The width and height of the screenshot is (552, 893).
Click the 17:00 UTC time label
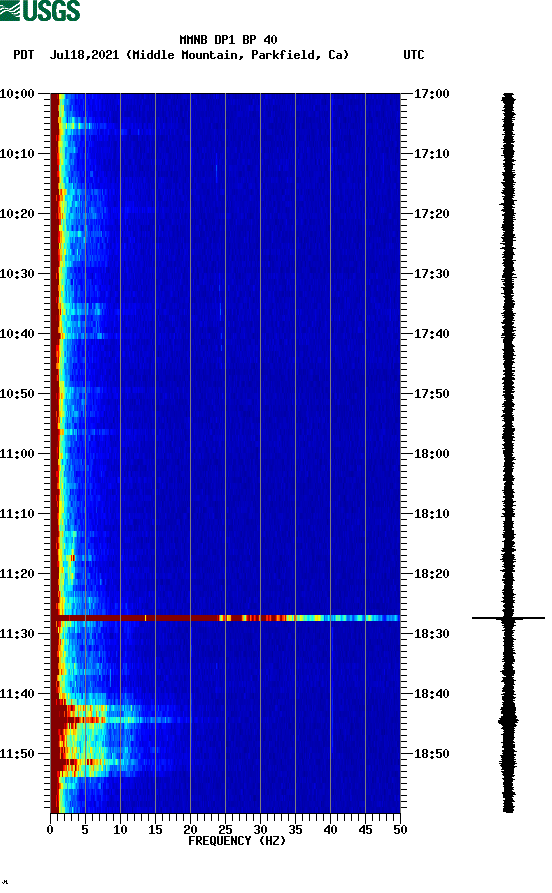pyautogui.click(x=431, y=93)
